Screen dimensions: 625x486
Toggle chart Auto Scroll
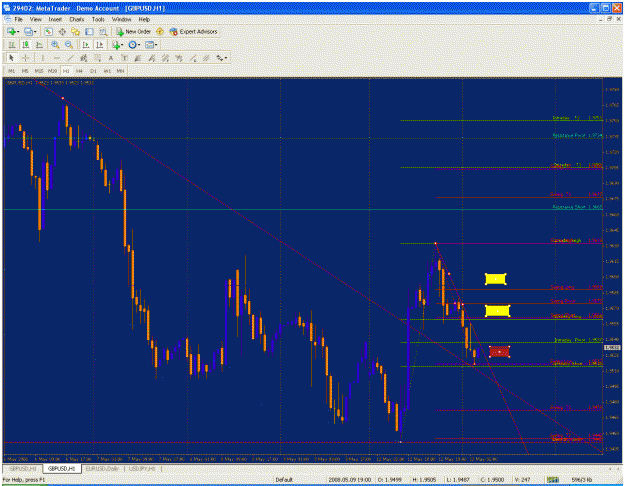pos(85,45)
